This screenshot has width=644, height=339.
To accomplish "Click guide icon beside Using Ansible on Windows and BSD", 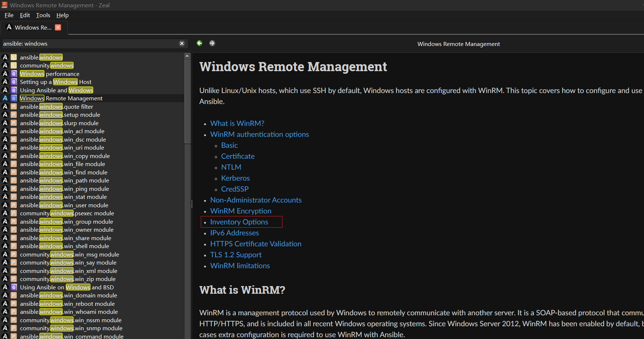I will pos(13,287).
